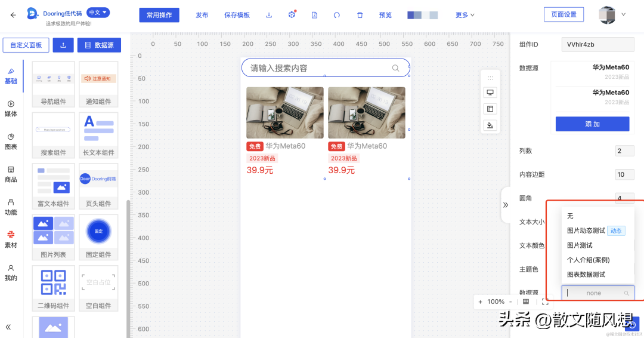
Task: Click the desktop monitor icon on floating toolbar
Action: click(490, 93)
